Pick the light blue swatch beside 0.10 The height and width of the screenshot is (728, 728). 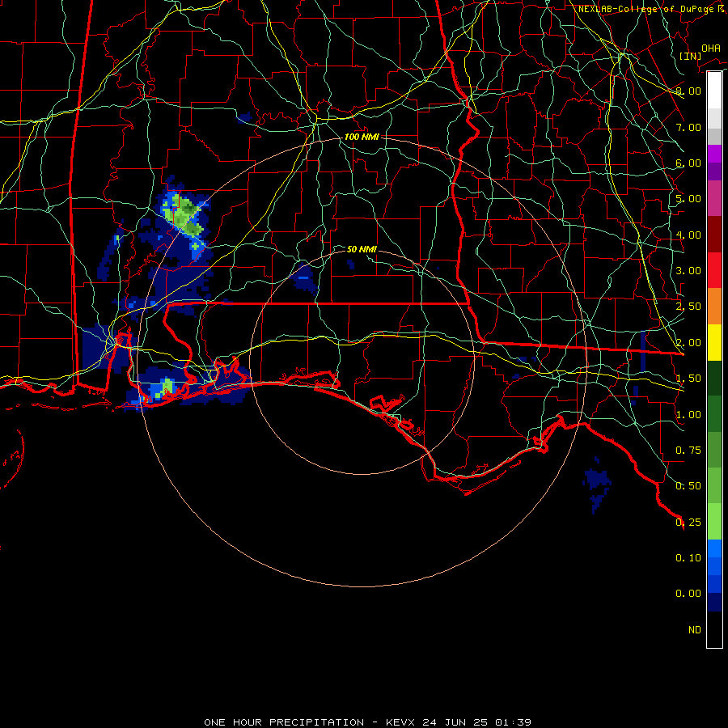click(x=714, y=548)
